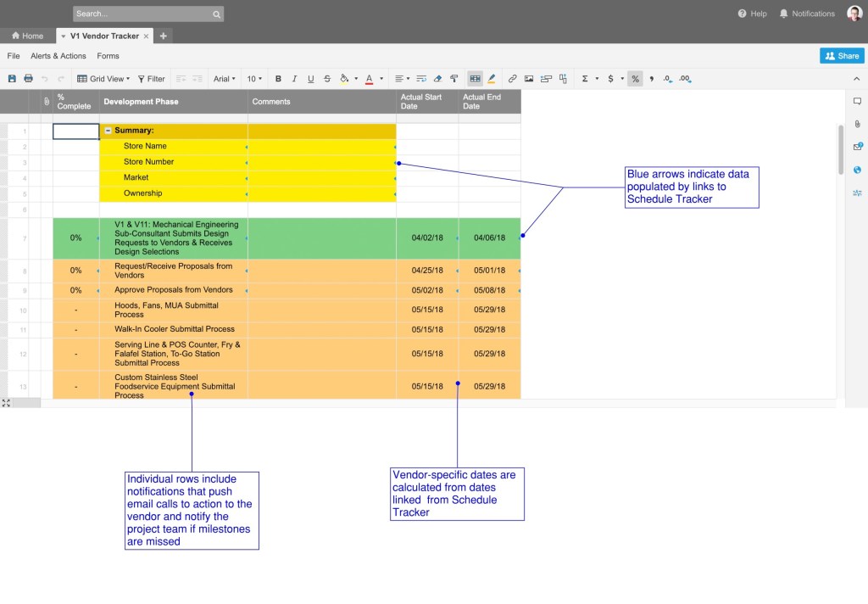Image resolution: width=868 pixels, height=604 pixels.
Task: Apply strikethrough formatting
Action: pos(327,79)
